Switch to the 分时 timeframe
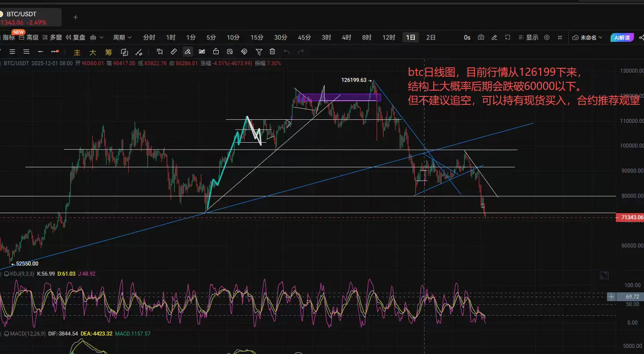This screenshot has width=644, height=354. point(149,37)
